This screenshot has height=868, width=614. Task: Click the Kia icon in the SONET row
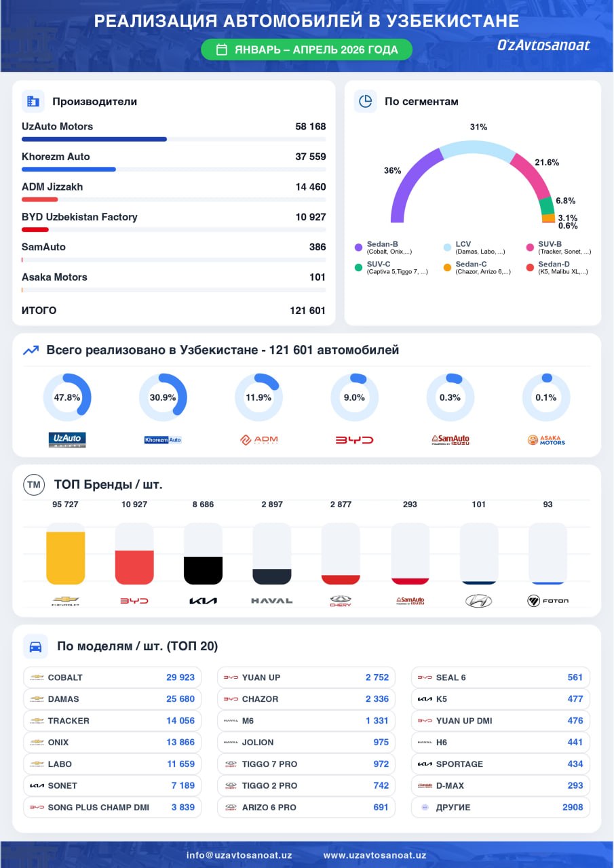tap(37, 786)
